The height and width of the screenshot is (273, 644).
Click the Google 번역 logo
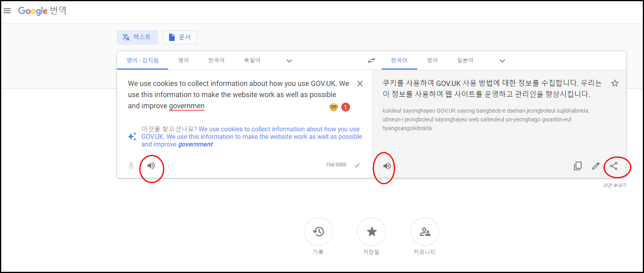(x=42, y=11)
